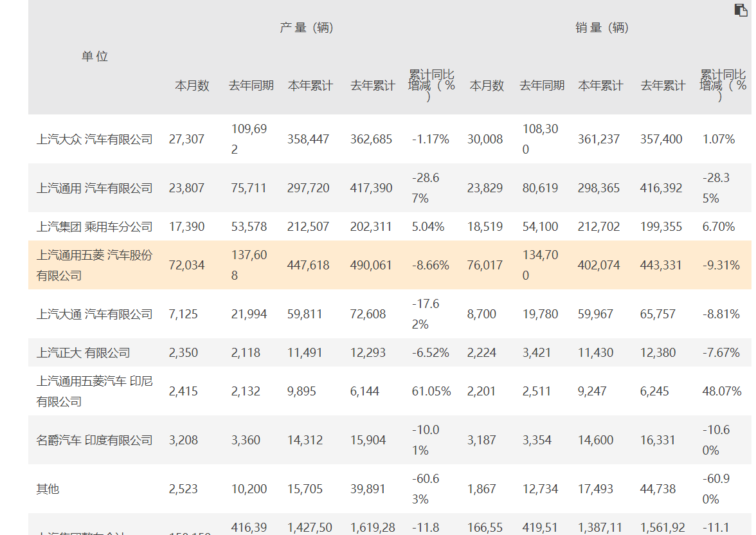Sort by 本月数 under 产量

tap(194, 84)
